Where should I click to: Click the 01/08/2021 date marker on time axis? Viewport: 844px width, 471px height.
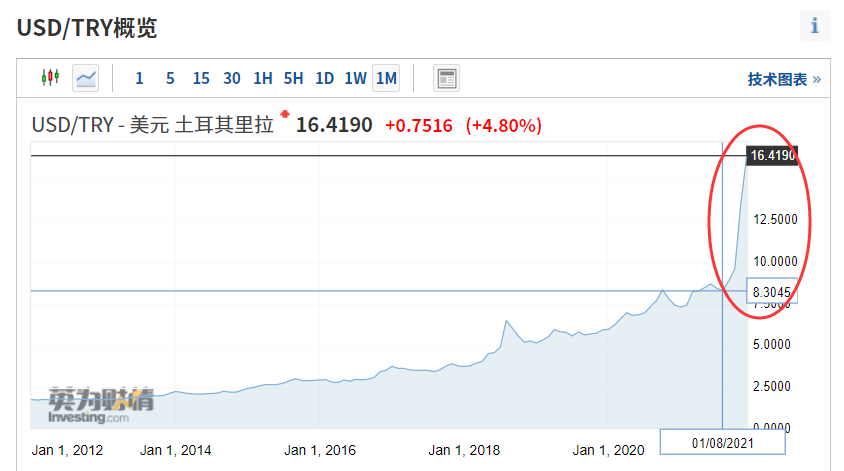[x=722, y=442]
